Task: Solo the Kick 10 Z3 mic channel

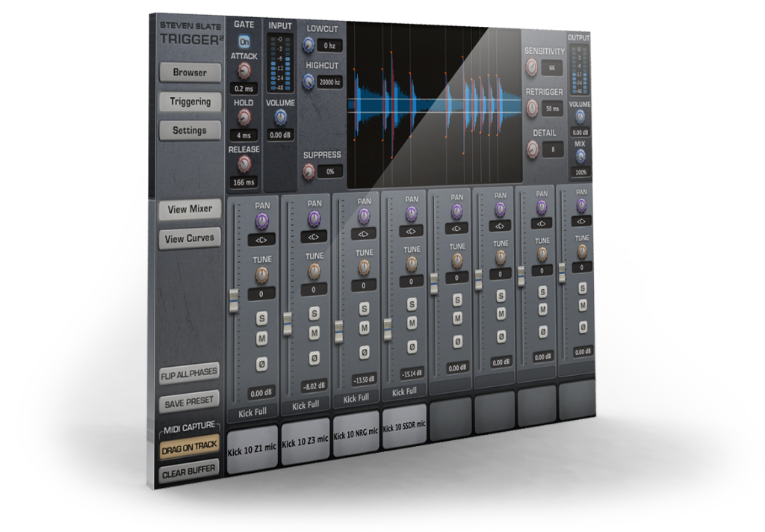Action: click(x=315, y=313)
